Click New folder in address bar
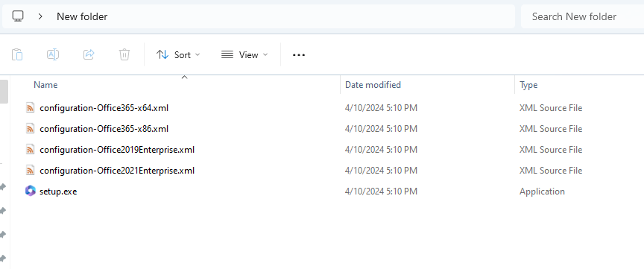This screenshot has width=644, height=269. click(82, 16)
